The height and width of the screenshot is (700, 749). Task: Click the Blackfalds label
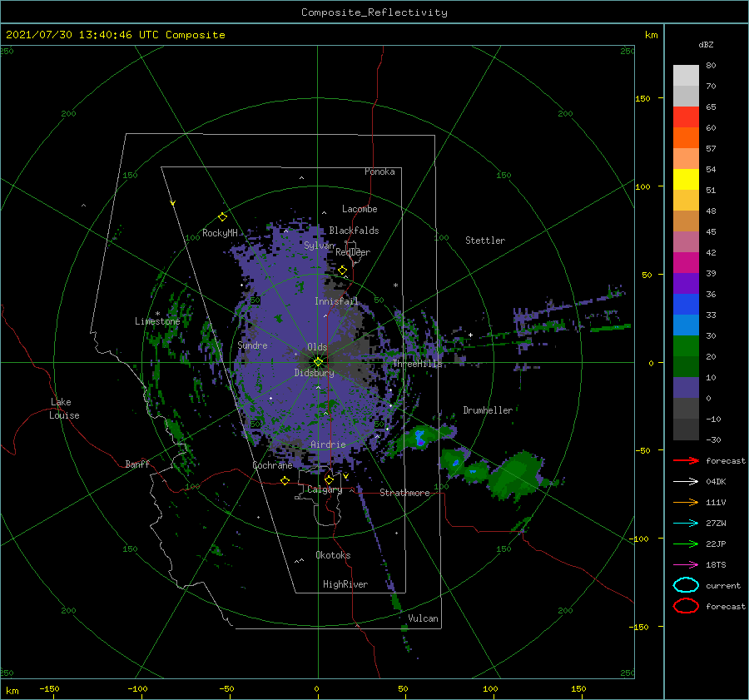tap(354, 231)
